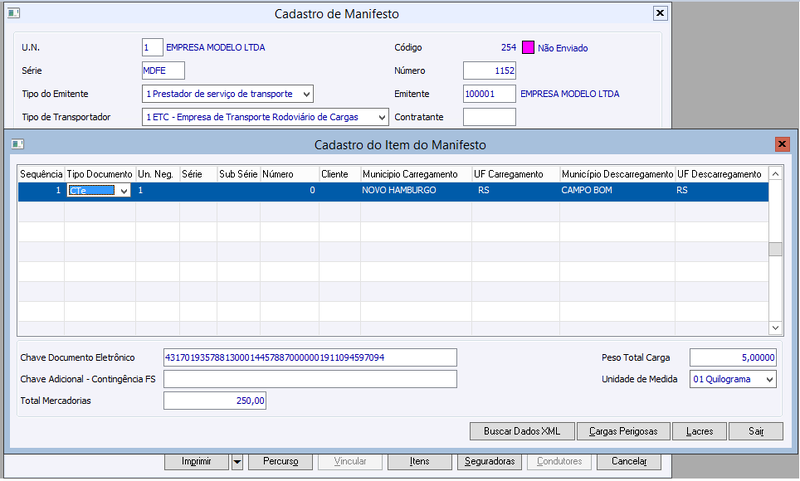Image resolution: width=800 pixels, height=481 pixels.
Task: Click the grid vertical scrollbar thumb
Action: pyautogui.click(x=775, y=249)
